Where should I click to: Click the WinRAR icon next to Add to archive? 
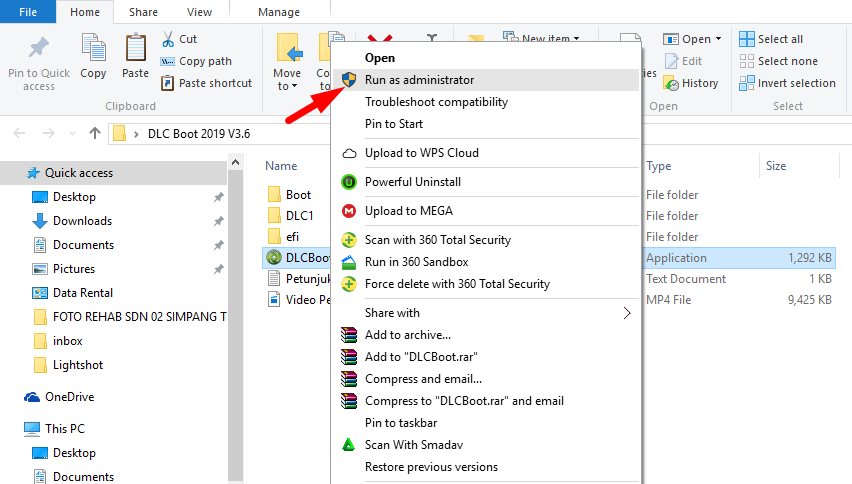click(x=349, y=335)
